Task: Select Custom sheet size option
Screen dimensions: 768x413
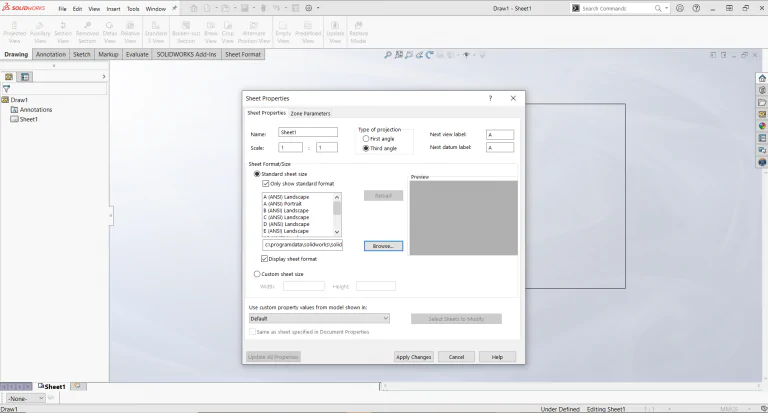Action: pyautogui.click(x=257, y=274)
